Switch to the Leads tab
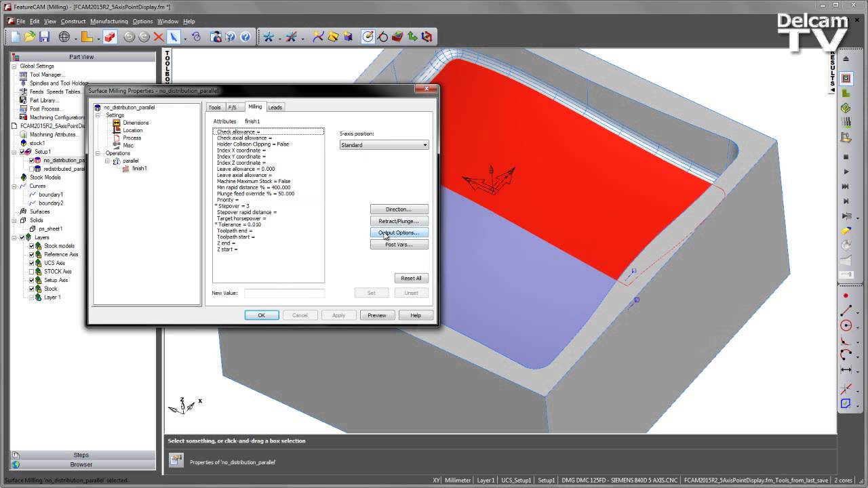 point(275,107)
